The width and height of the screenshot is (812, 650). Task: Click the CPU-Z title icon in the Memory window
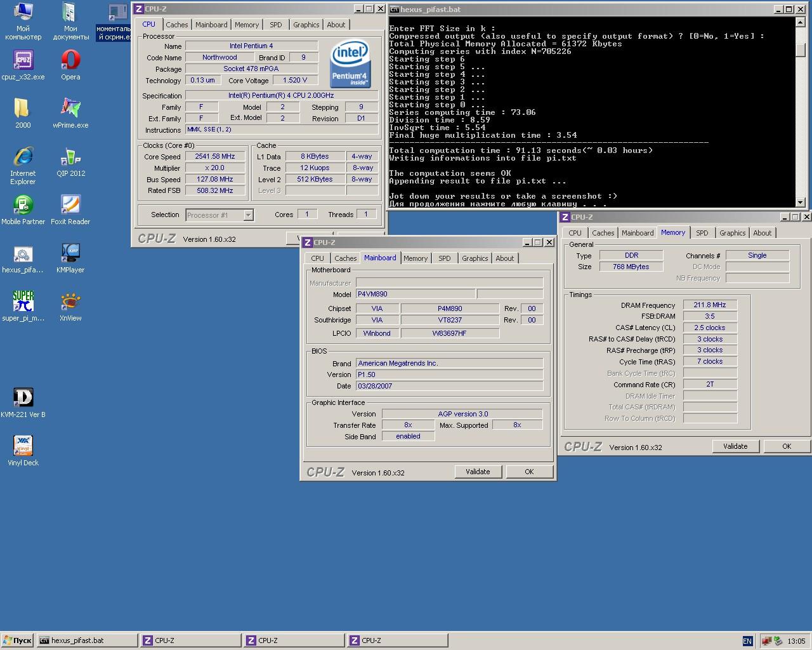(x=565, y=217)
